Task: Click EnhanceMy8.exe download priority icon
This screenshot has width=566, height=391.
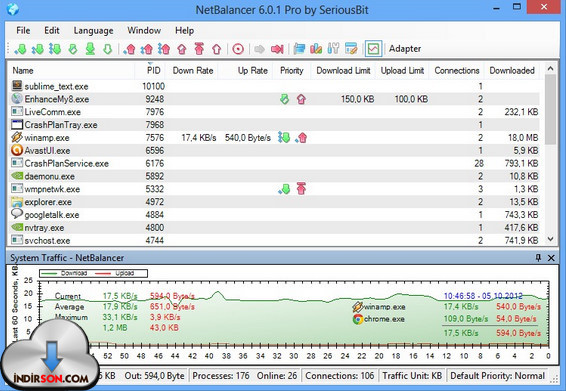Action: [x=284, y=99]
